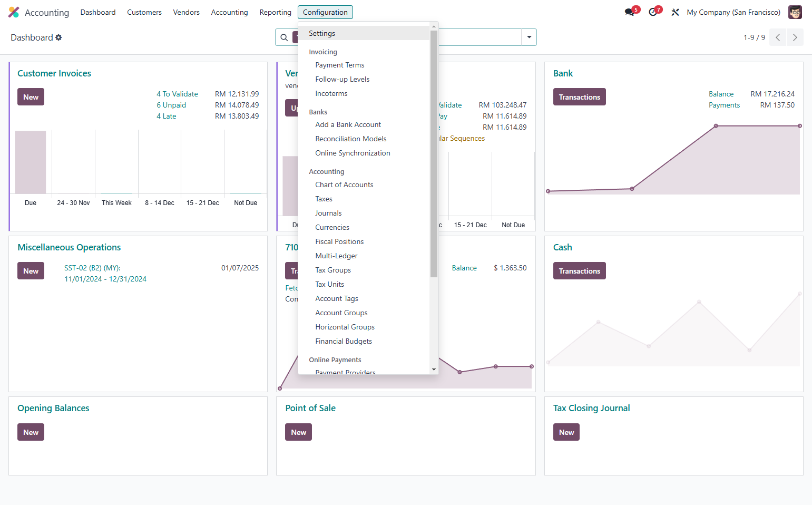812x505 pixels.
Task: Open the user avatar menu
Action: [x=795, y=12]
